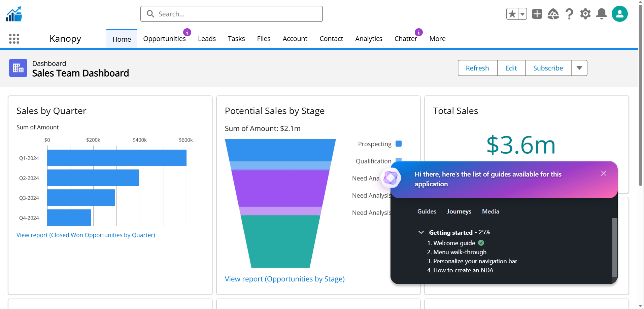Image resolution: width=644 pixels, height=309 pixels.
Task: Switch to the Guides tab
Action: pyautogui.click(x=427, y=211)
